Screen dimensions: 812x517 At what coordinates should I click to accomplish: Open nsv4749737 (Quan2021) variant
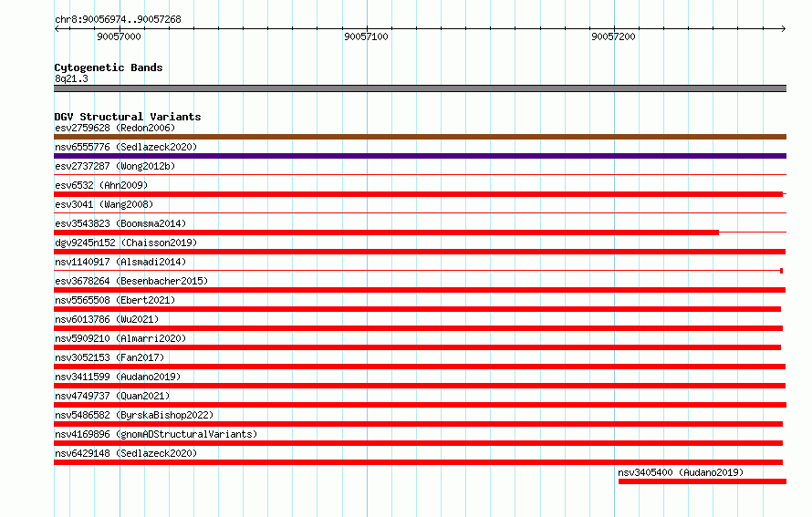tap(112, 396)
